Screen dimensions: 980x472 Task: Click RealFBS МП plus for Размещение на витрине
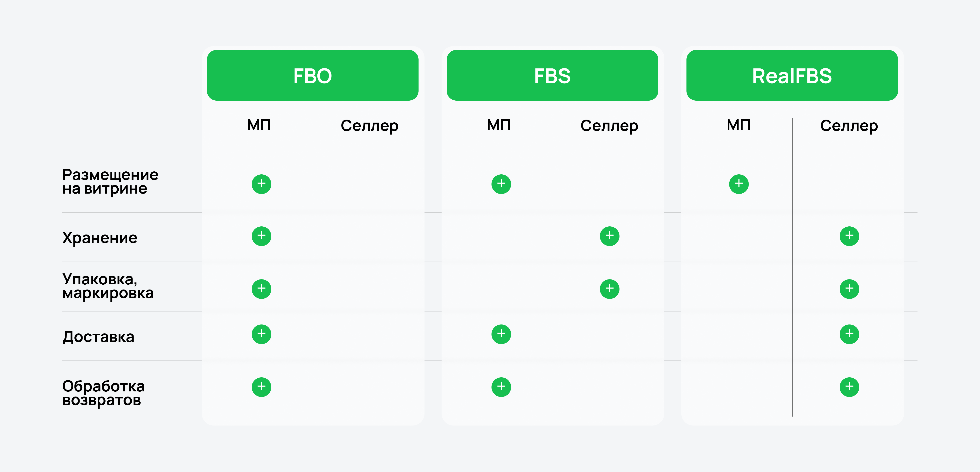click(739, 184)
